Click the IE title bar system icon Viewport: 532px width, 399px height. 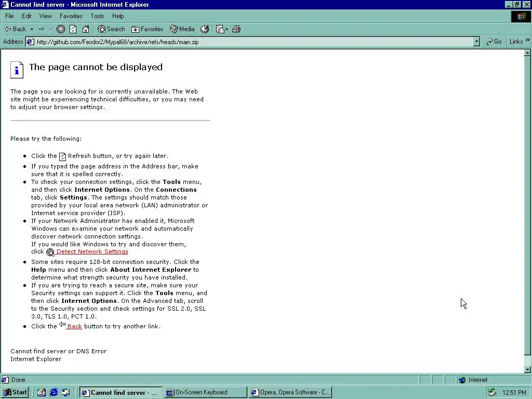coord(5,4)
